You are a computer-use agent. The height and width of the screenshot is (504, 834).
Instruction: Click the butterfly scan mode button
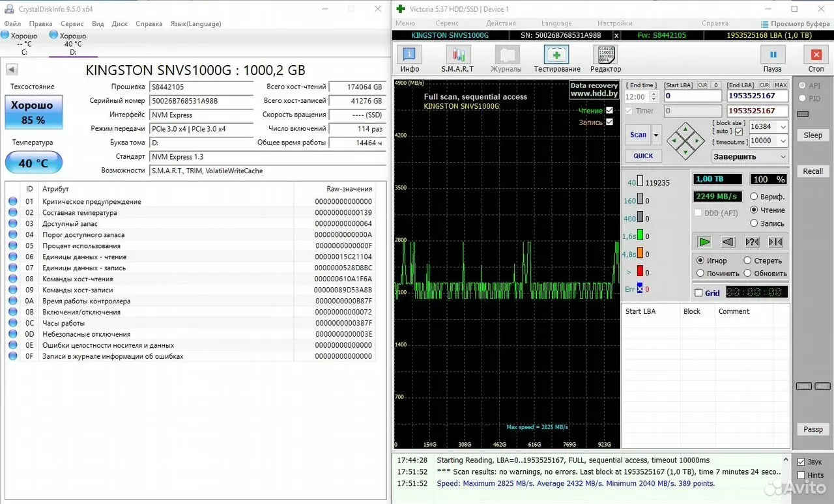[x=775, y=242]
